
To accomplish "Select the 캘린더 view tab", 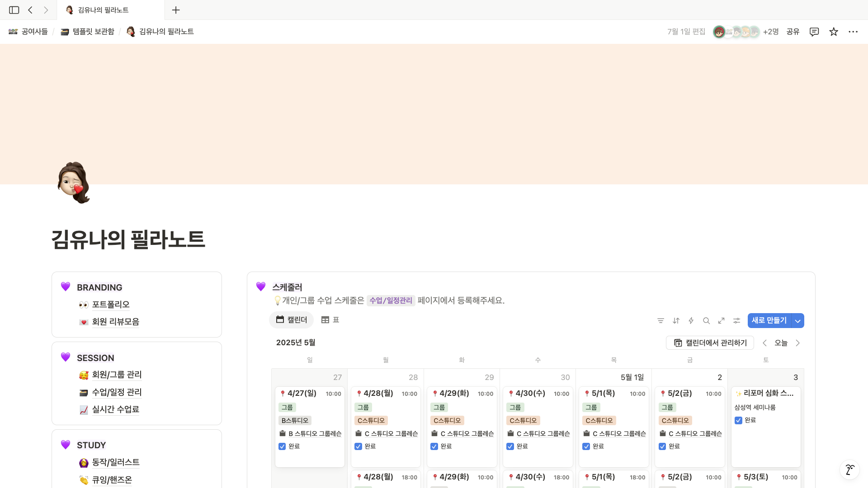I will coord(291,320).
